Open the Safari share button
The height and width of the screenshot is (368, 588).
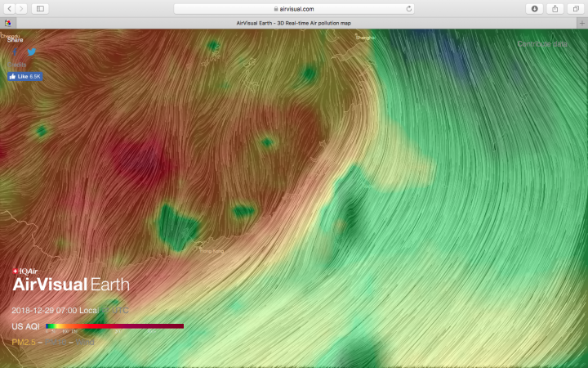[x=555, y=9]
